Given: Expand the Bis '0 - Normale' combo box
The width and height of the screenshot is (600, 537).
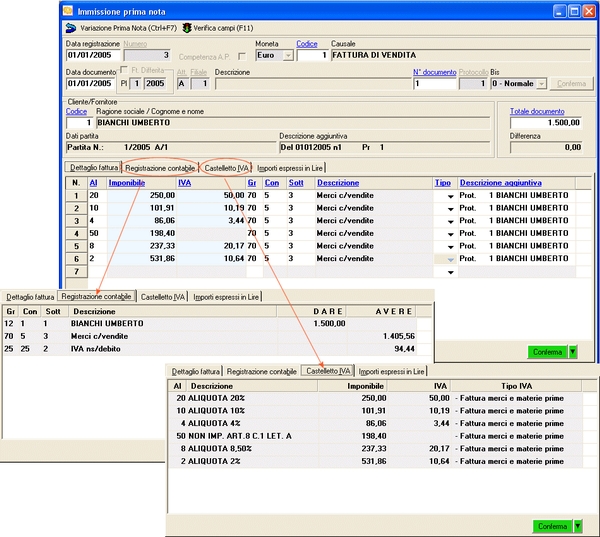Looking at the screenshot, I should click(541, 84).
